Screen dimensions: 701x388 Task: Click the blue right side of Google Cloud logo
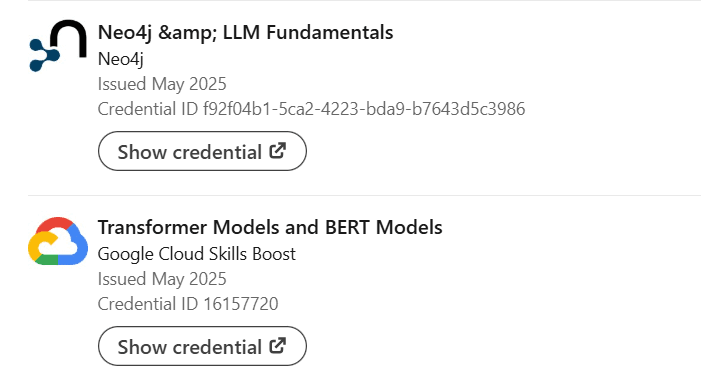pos(75,245)
